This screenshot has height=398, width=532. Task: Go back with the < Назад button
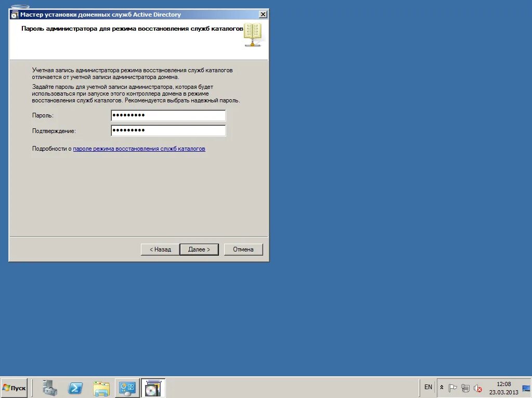(160, 249)
